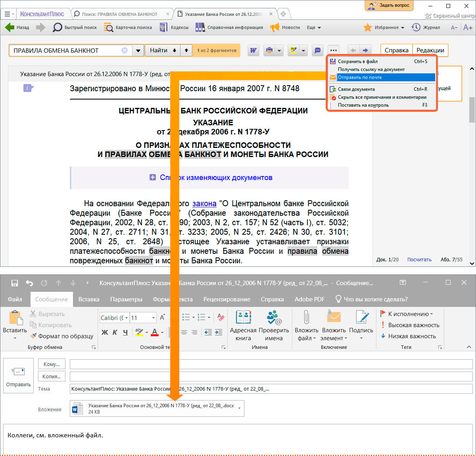Start Формат по образцу format painter
Image resolution: width=476 pixels, height=456 pixels.
[62, 336]
